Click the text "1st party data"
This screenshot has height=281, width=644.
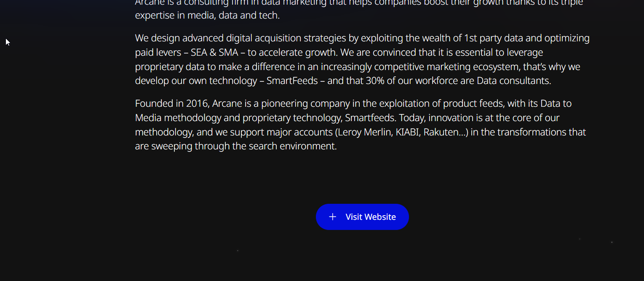[493, 38]
